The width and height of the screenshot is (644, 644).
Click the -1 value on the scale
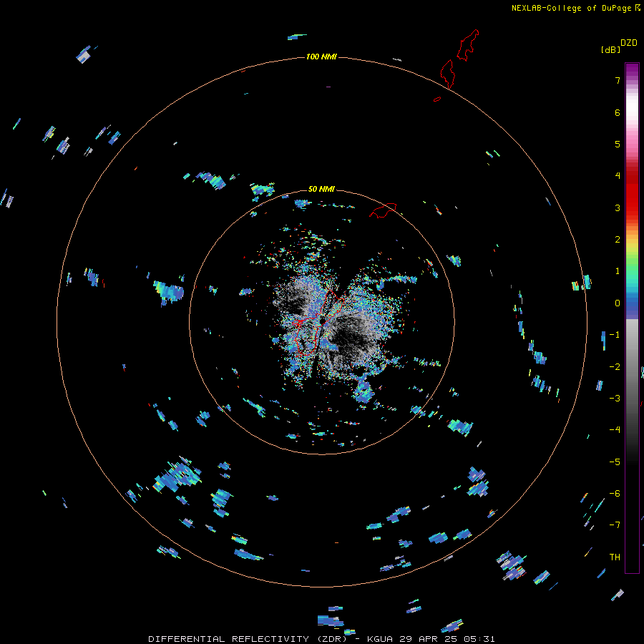(615, 335)
